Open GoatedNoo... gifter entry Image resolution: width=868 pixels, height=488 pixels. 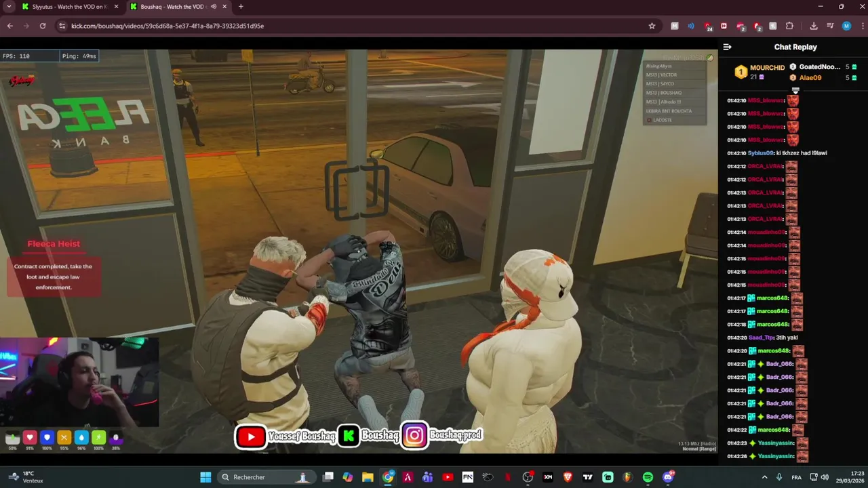(x=823, y=67)
